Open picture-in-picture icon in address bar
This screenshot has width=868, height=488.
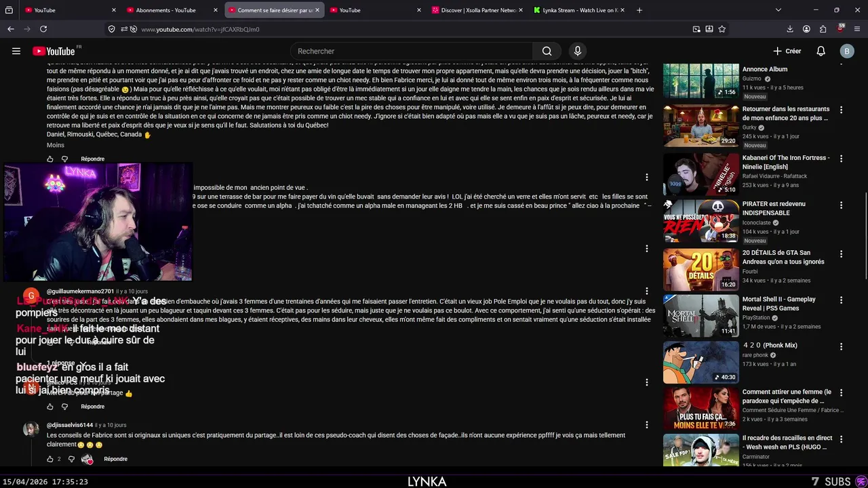click(696, 29)
